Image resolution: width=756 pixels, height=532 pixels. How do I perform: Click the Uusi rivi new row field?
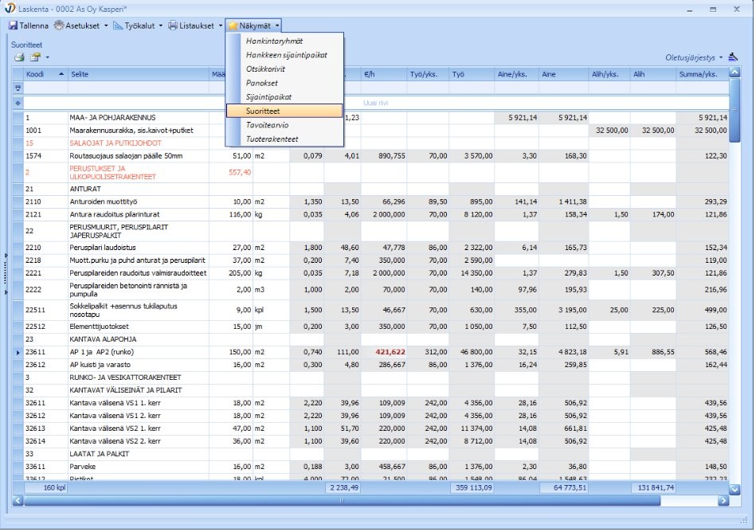click(x=375, y=103)
